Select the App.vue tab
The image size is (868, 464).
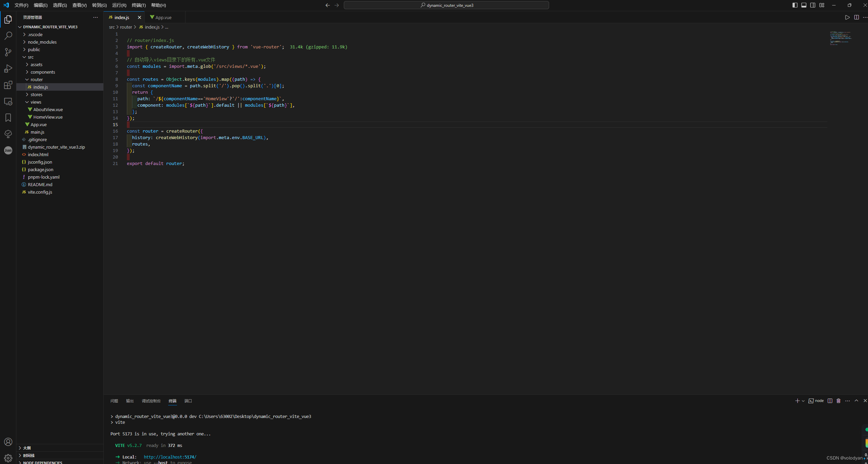[164, 17]
